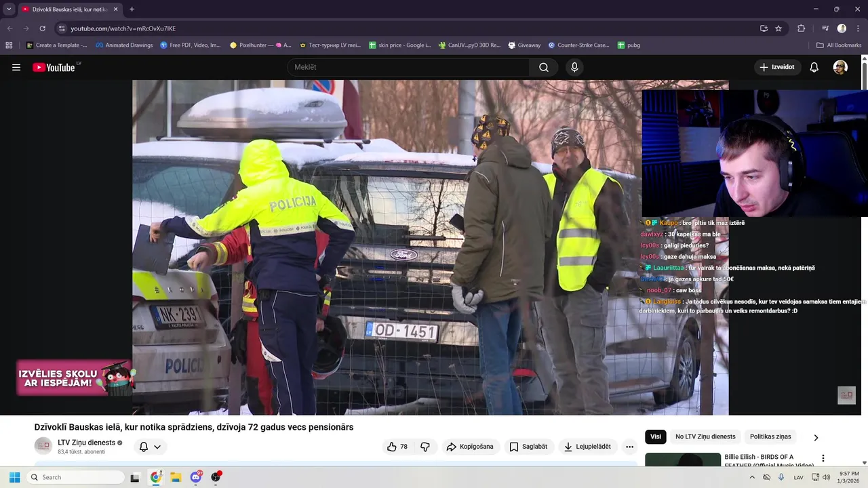The height and width of the screenshot is (488, 868).
Task: Open the YouTube guide hamburger menu
Action: click(x=16, y=67)
